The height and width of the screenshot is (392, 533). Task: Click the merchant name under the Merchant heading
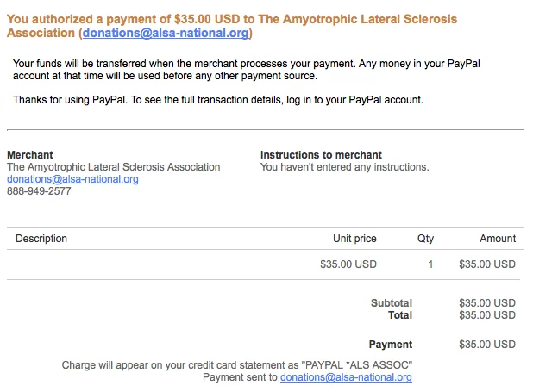tap(113, 167)
